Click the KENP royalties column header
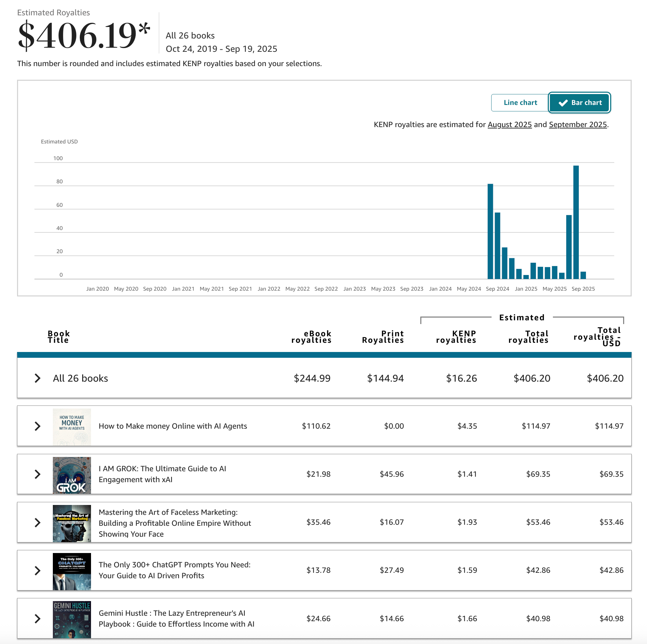 (x=456, y=337)
